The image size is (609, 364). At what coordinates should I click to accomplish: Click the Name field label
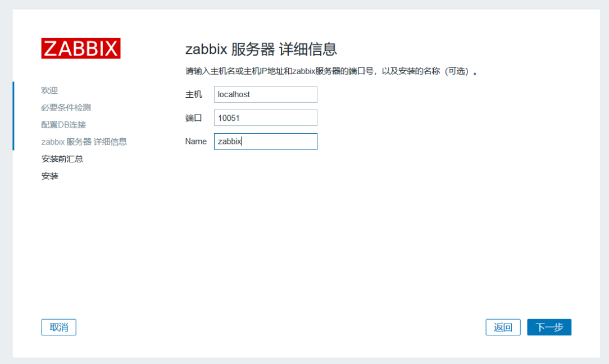pos(196,142)
